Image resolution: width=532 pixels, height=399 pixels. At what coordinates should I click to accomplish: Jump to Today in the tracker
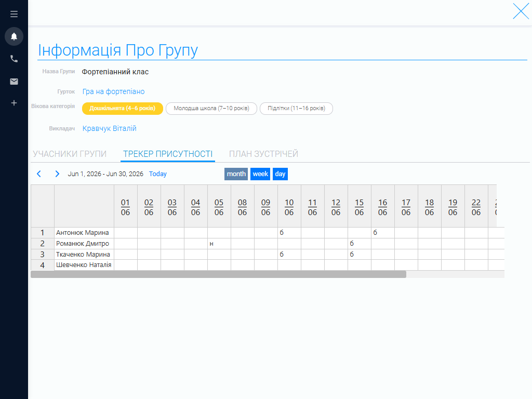click(x=158, y=174)
